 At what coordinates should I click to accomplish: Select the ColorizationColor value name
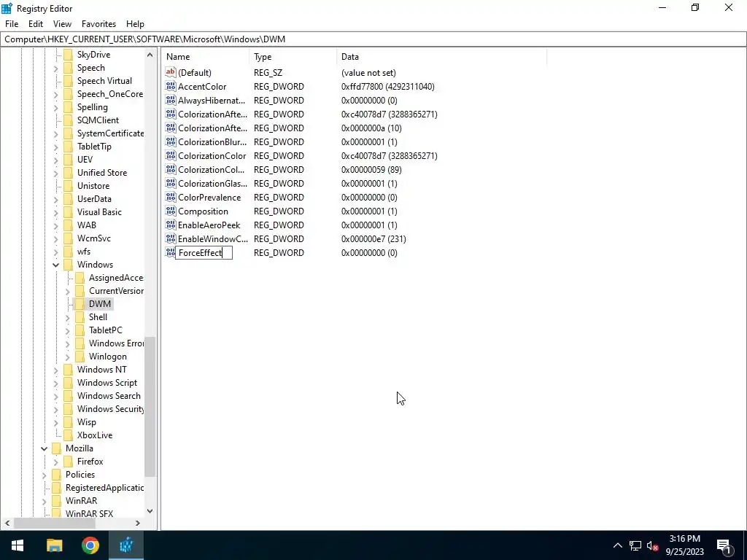(x=212, y=156)
